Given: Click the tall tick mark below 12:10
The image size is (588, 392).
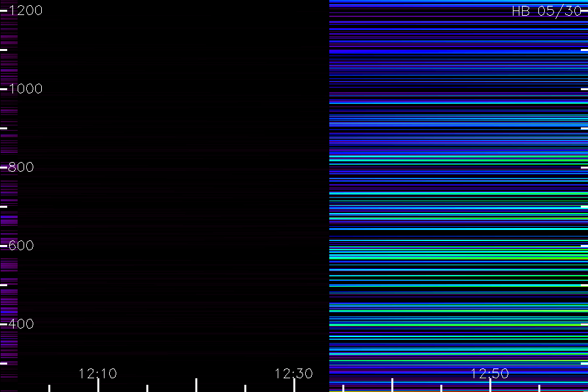Looking at the screenshot, I should pyautogui.click(x=98, y=385).
